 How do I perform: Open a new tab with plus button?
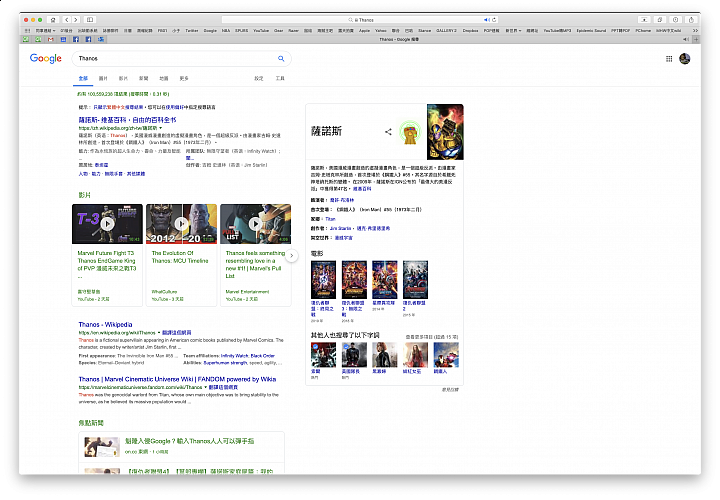click(697, 39)
